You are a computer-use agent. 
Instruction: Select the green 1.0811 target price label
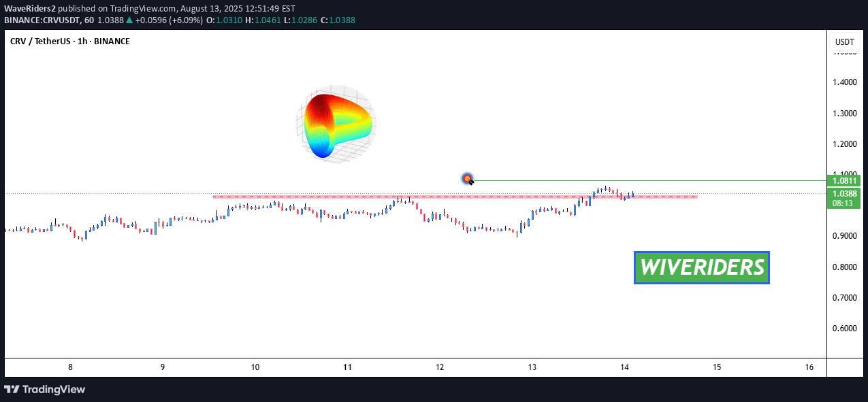(844, 181)
